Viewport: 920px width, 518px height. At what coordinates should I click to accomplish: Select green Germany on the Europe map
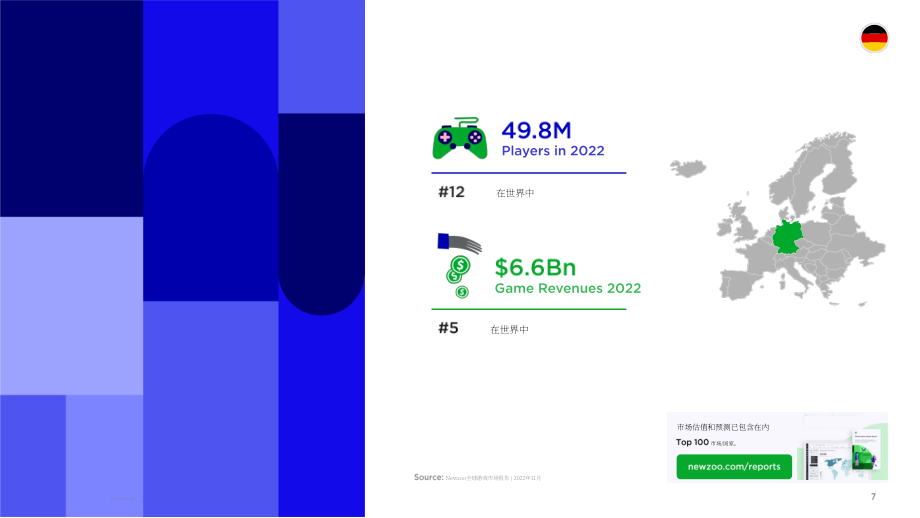pos(787,237)
